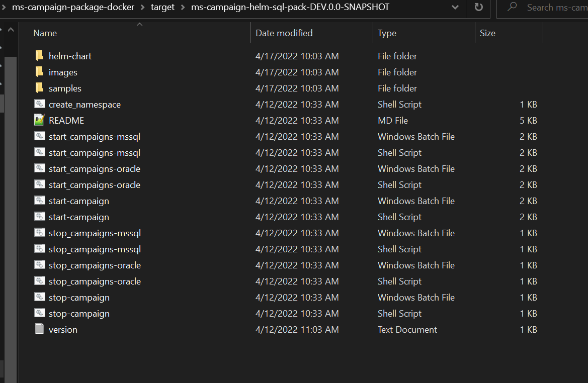Click the images folder icon
Image resolution: width=588 pixels, height=383 pixels.
pyautogui.click(x=39, y=72)
